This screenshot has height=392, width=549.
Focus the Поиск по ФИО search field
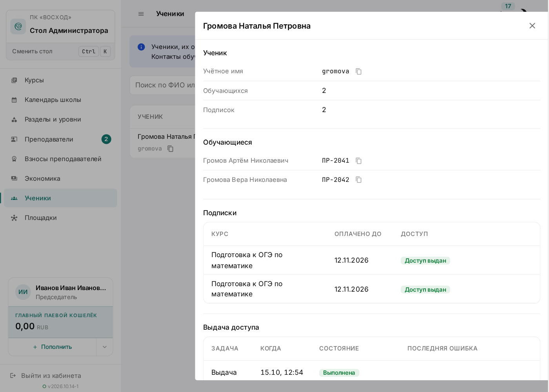click(163, 85)
